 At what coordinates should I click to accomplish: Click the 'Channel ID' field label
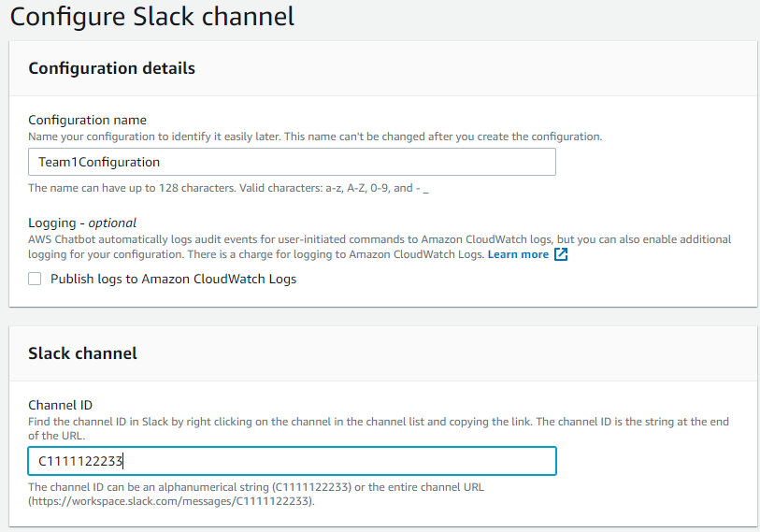pyautogui.click(x=60, y=405)
